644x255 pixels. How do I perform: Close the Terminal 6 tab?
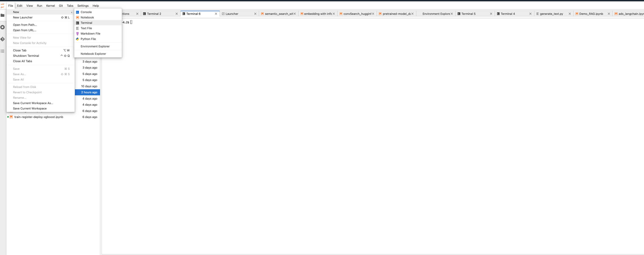point(216,14)
